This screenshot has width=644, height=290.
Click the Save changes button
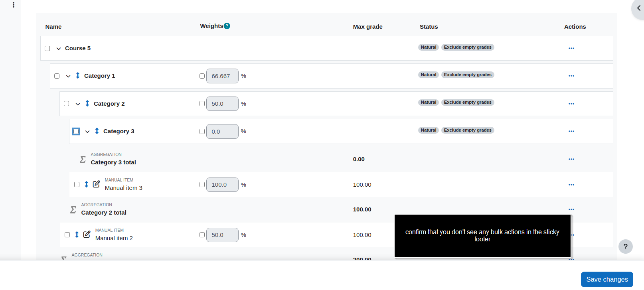tap(607, 279)
